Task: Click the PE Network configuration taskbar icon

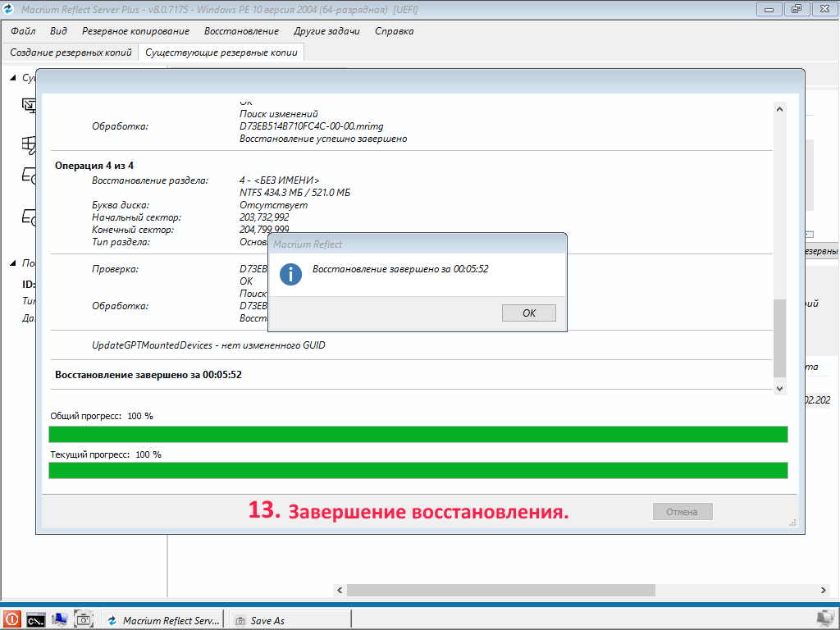Action: point(58,619)
